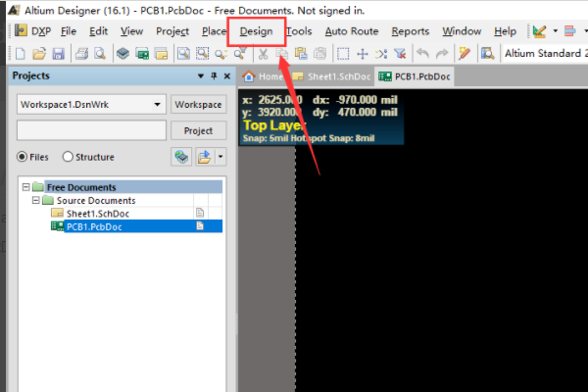Click the green ruler measure icon
Image resolution: width=588 pixels, height=392 pixels.
[539, 31]
